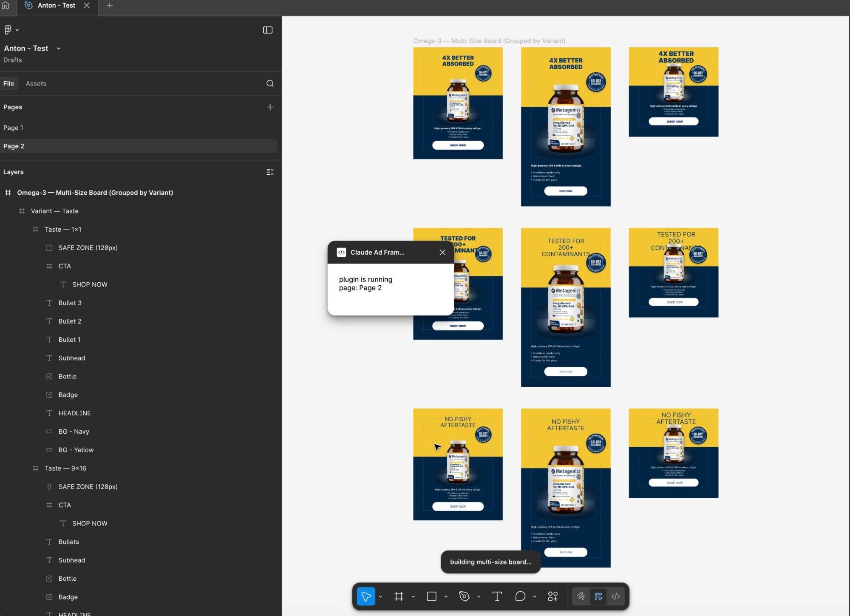Image resolution: width=850 pixels, height=616 pixels.
Task: Open Page 1 in the pages list
Action: [13, 128]
